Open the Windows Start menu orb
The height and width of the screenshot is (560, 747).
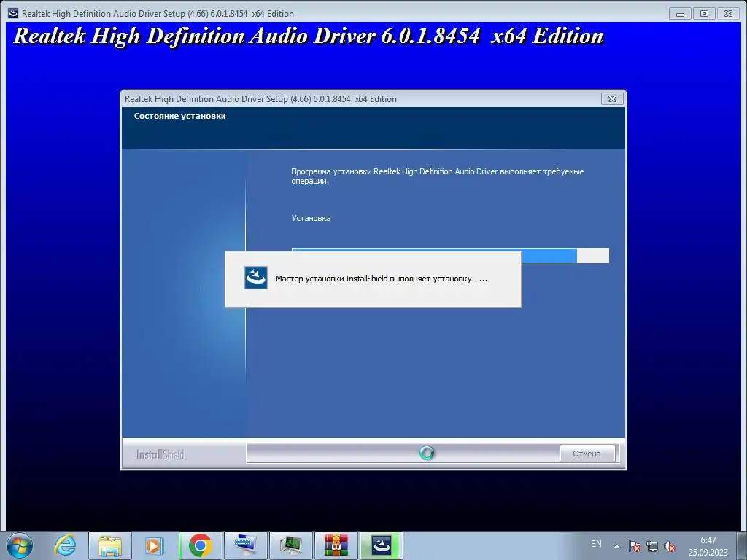pos(20,545)
